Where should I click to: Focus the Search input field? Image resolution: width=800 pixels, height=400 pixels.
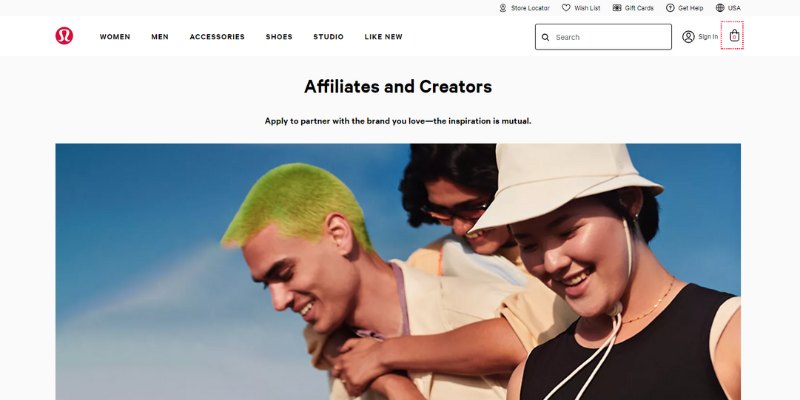(603, 37)
